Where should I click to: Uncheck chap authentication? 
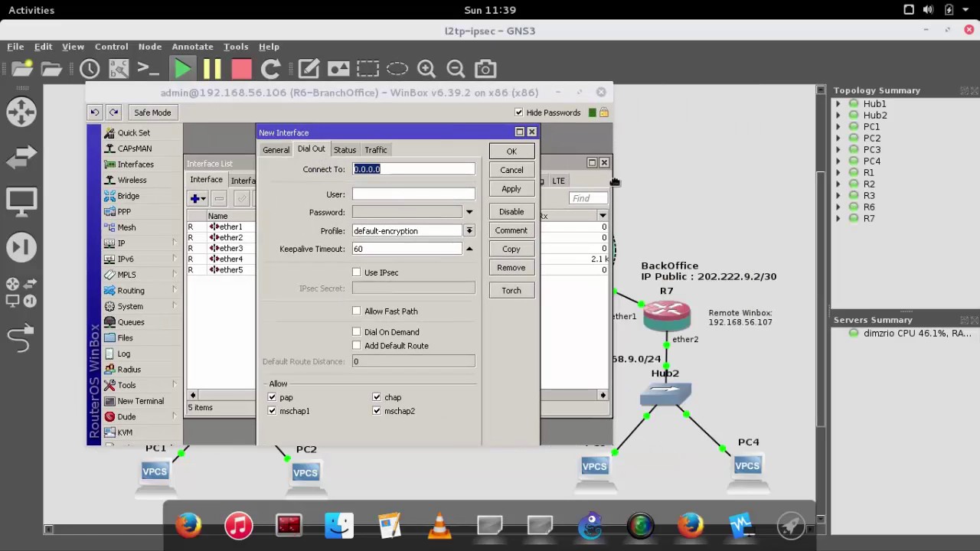point(377,397)
